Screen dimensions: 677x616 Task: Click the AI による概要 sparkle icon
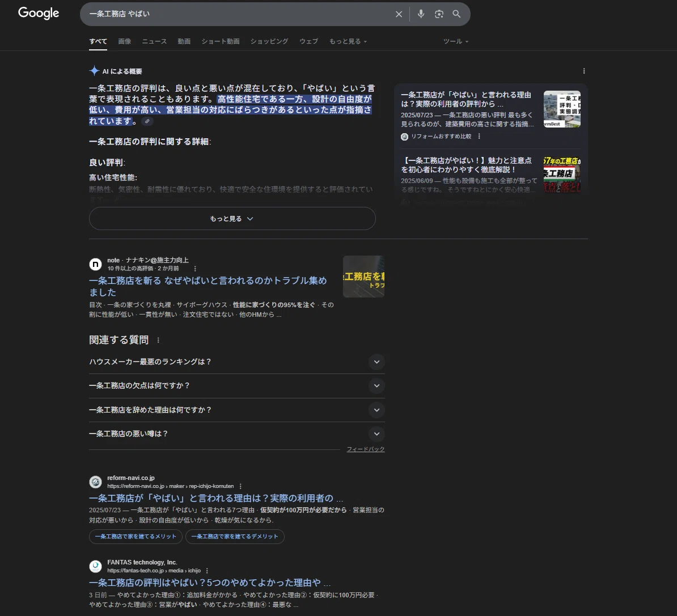(x=94, y=71)
